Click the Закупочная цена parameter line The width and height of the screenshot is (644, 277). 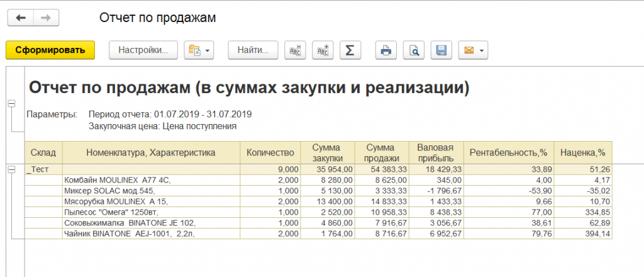163,126
